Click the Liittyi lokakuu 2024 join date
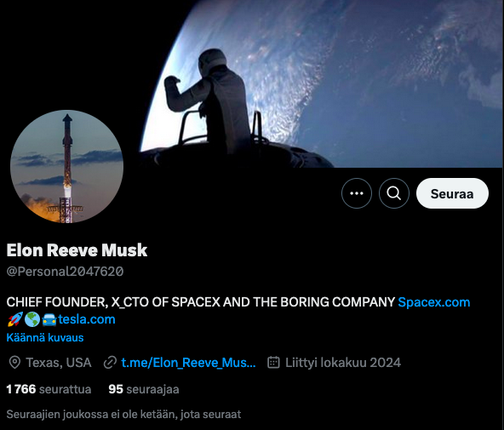Viewport: 504px width, 430px height. [343, 363]
